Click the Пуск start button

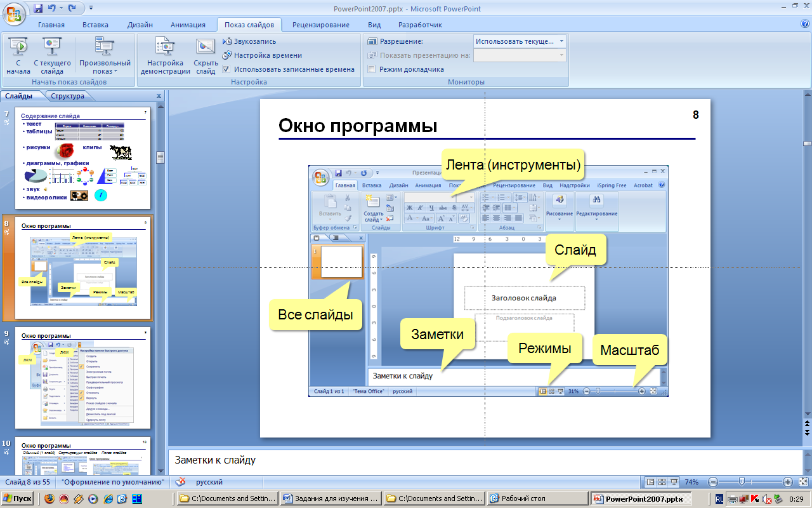point(18,498)
